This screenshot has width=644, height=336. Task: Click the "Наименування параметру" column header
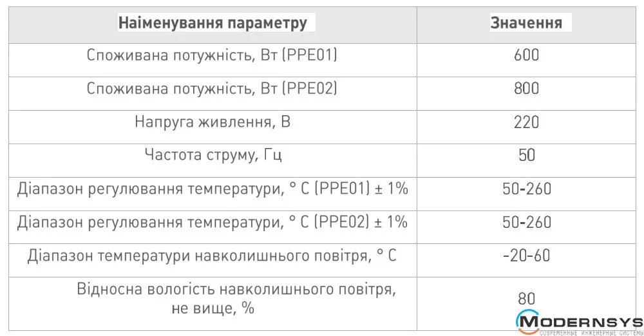tap(213, 24)
